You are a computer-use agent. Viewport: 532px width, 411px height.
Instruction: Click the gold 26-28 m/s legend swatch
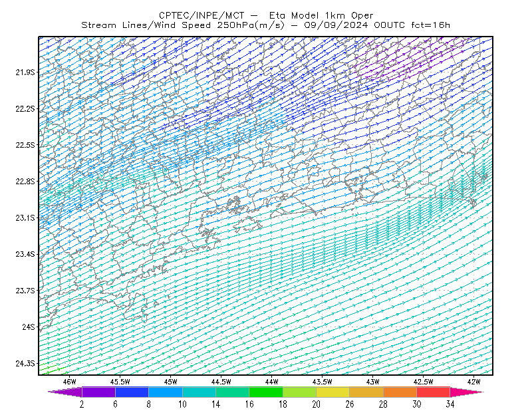(x=366, y=392)
